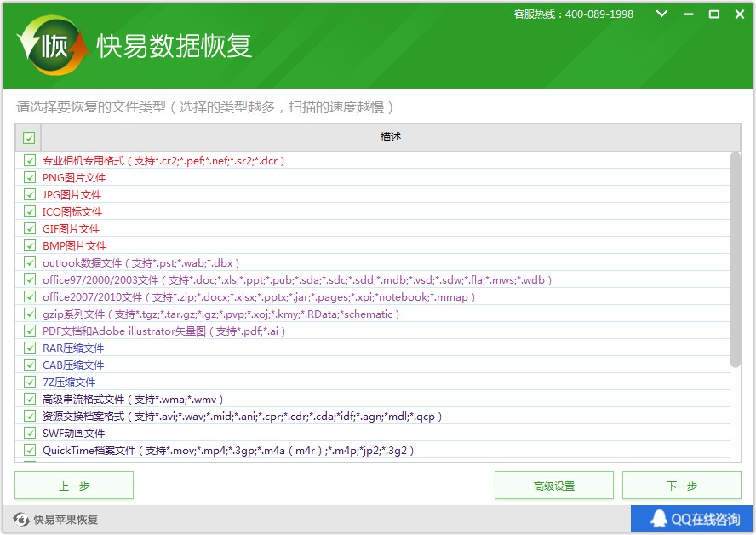Click the green recovery app logo
The image size is (756, 535).
[x=53, y=46]
